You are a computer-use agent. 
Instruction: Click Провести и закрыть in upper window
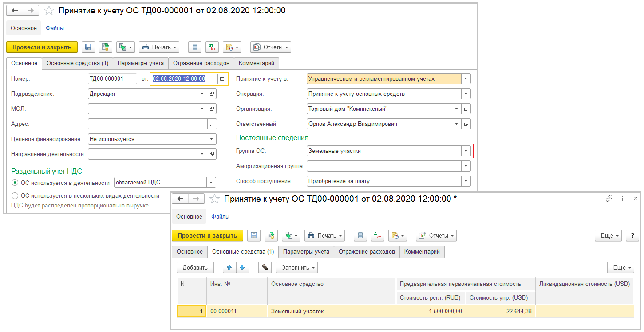[x=42, y=47]
